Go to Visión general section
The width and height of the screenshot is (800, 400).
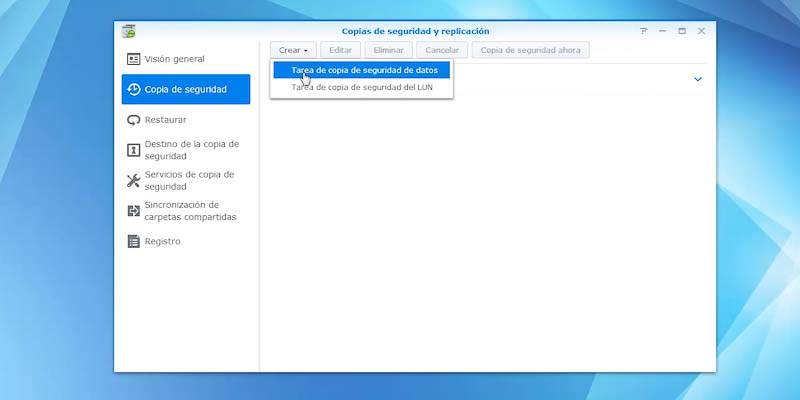174,59
